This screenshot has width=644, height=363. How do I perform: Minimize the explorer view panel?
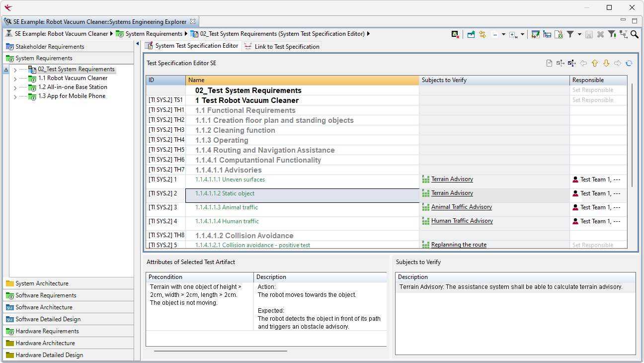pyautogui.click(x=623, y=20)
